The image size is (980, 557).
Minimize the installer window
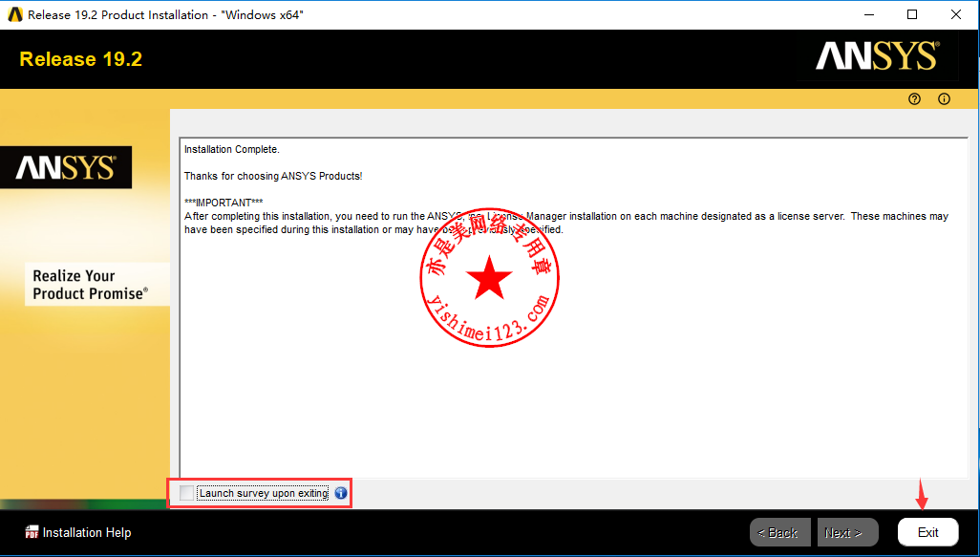pyautogui.click(x=868, y=14)
